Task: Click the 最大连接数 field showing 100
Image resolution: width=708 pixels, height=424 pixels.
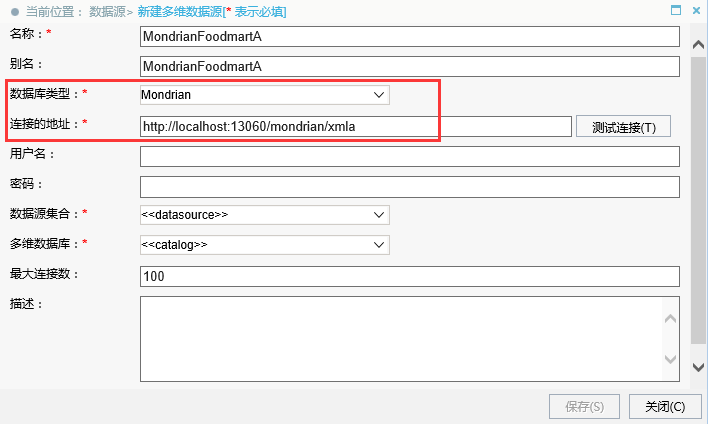Action: point(410,276)
